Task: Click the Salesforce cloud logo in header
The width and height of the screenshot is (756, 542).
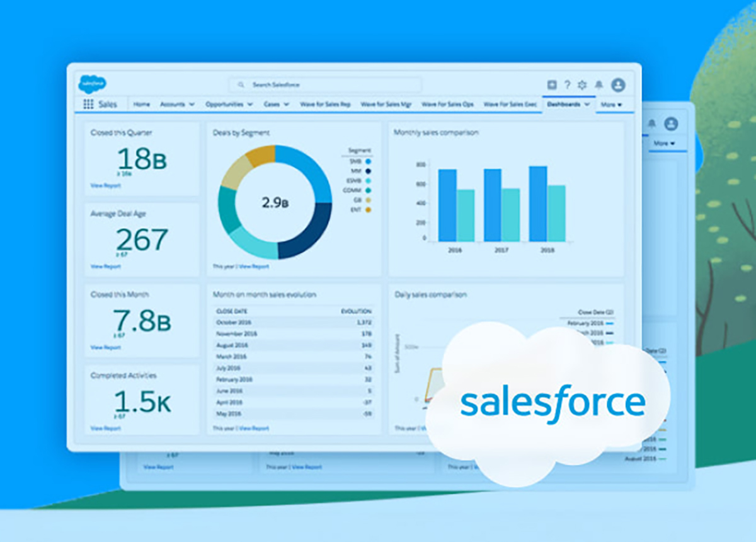Action: click(92, 84)
